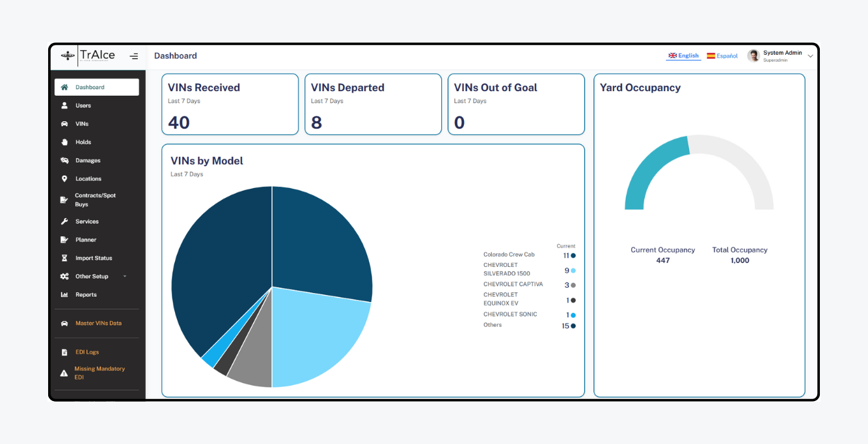Select the Holds hand icon
868x444 pixels.
(x=64, y=142)
